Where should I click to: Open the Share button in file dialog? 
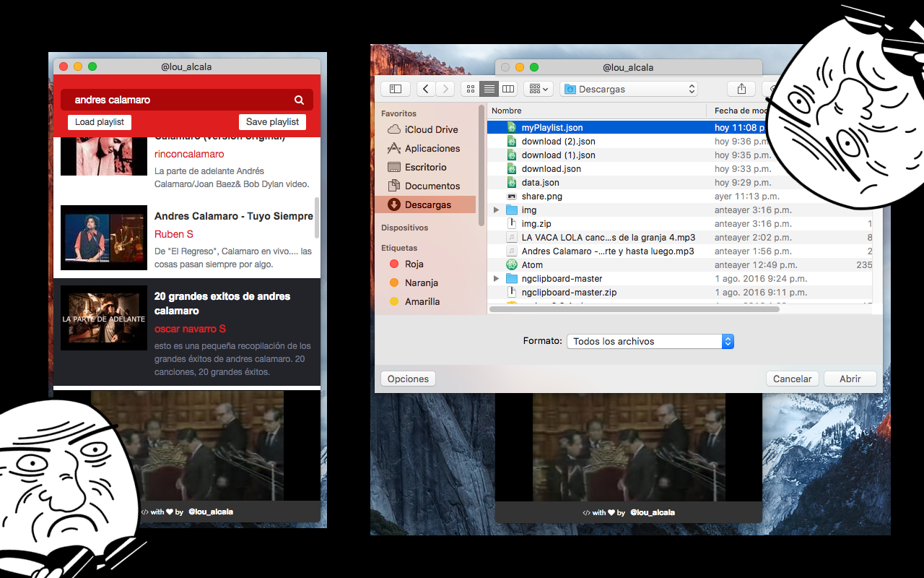click(x=741, y=89)
